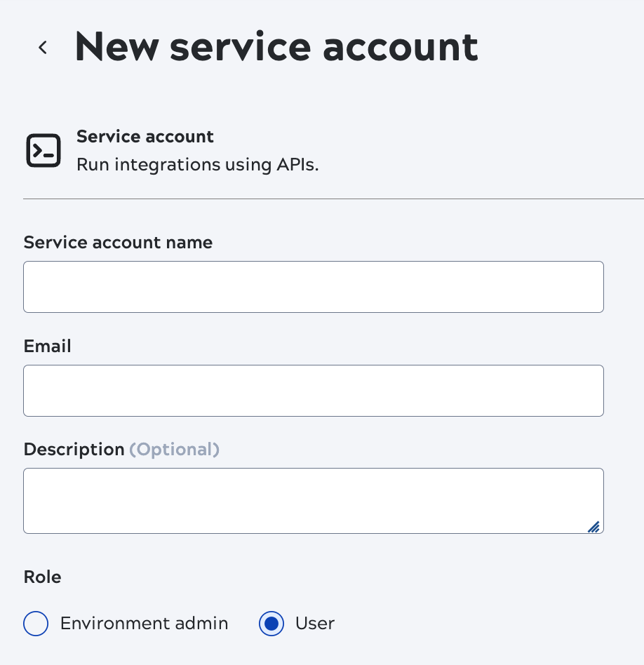644x665 pixels.
Task: Click the back arrow to leave this page
Action: click(x=43, y=47)
